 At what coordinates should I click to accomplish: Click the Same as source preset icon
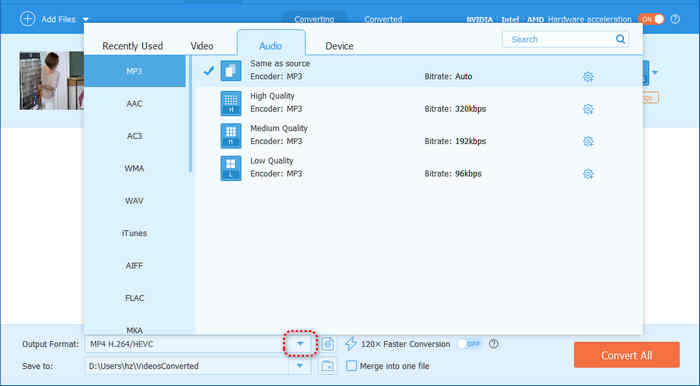coord(231,71)
